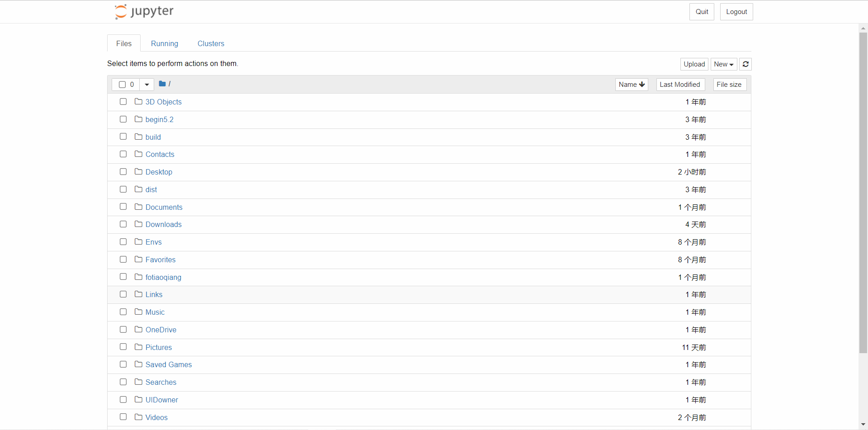Tick the Pictures row checkbox
Screen dimensions: 868x430
click(123, 347)
